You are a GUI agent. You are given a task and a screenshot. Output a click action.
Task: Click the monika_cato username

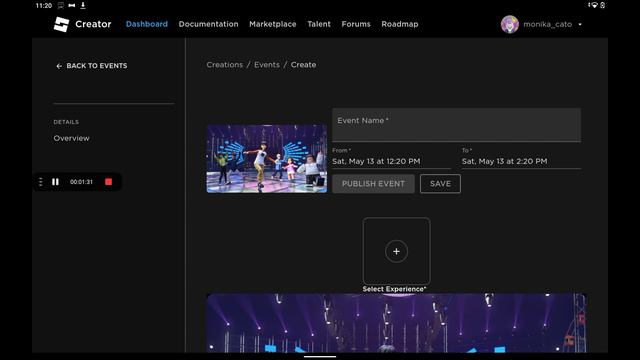pyautogui.click(x=547, y=24)
